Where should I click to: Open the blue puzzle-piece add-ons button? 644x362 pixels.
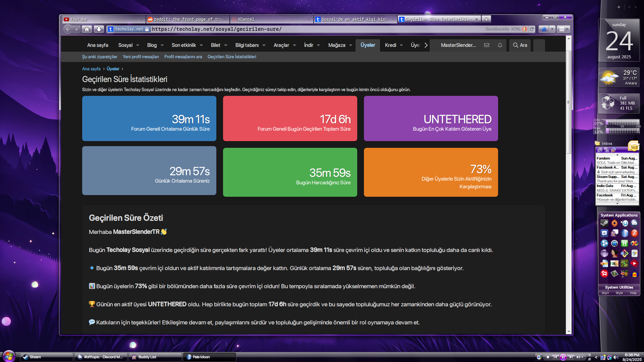point(544,29)
